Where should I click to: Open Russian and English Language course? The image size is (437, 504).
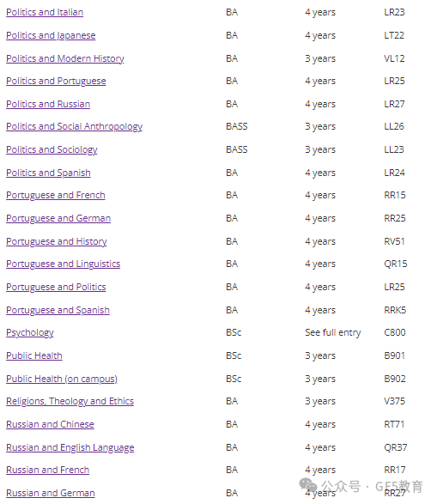70,448
